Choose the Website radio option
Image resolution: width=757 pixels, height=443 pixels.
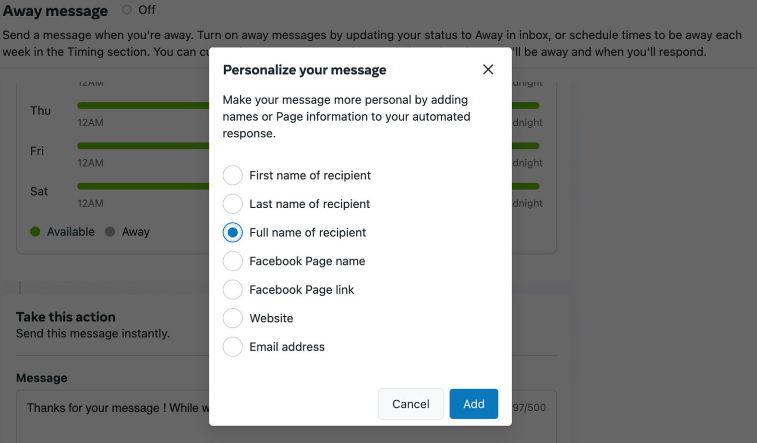(233, 318)
